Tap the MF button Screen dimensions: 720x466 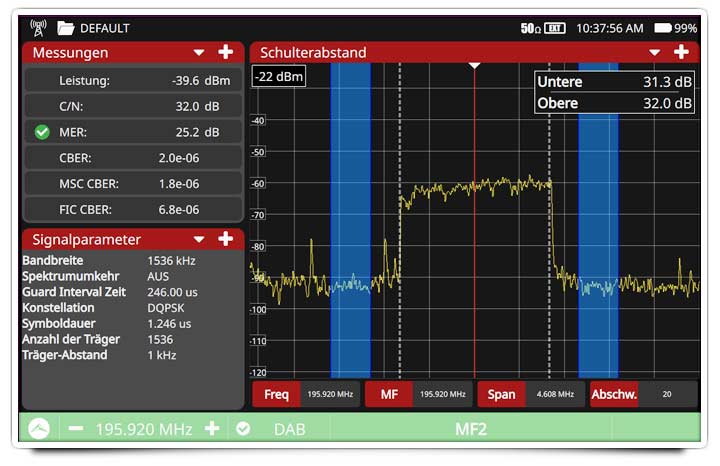pos(389,394)
